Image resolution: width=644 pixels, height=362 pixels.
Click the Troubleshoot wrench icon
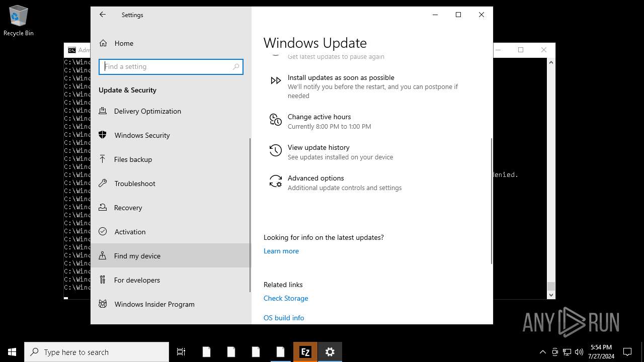[x=103, y=184]
